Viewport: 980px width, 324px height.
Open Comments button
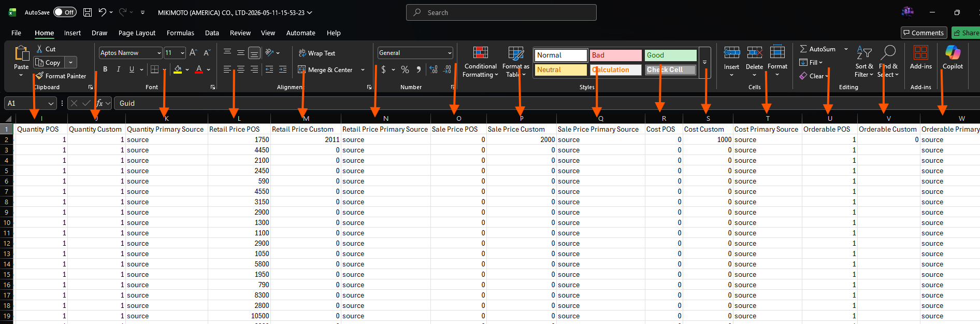924,33
